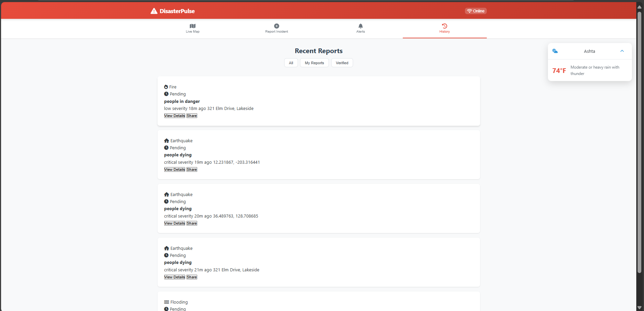644x311 pixels.
Task: Share the 21m ago earthquake report
Action: pyautogui.click(x=192, y=277)
